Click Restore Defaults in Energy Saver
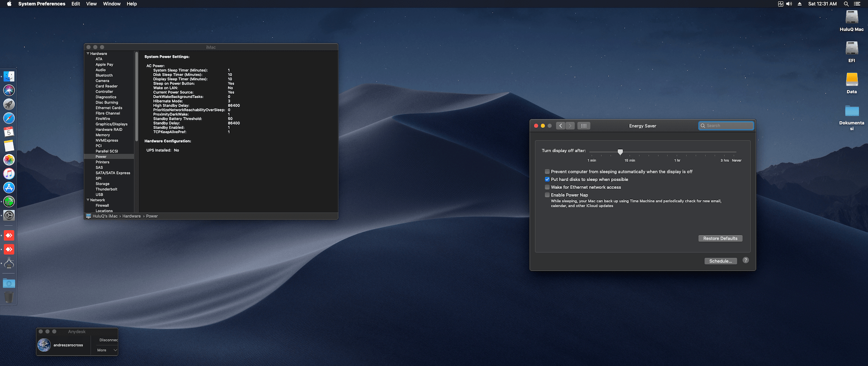Image resolution: width=868 pixels, height=366 pixels. [x=720, y=239]
